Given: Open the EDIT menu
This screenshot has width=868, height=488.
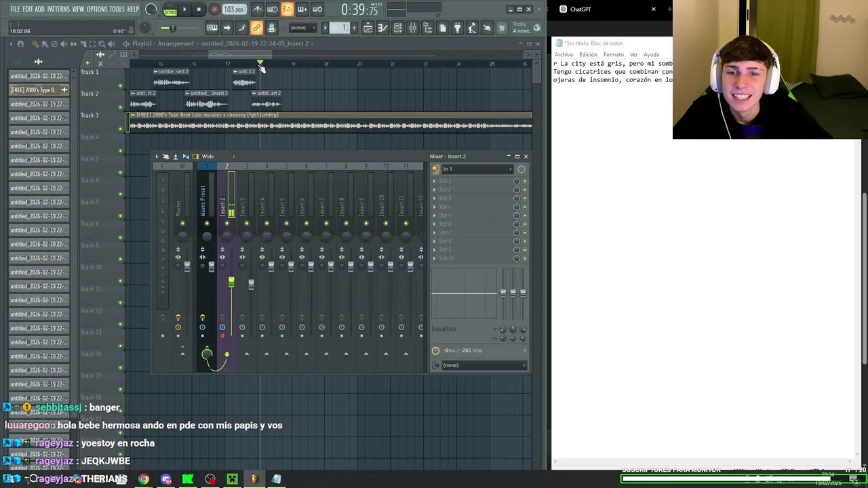Looking at the screenshot, I should 28,9.
